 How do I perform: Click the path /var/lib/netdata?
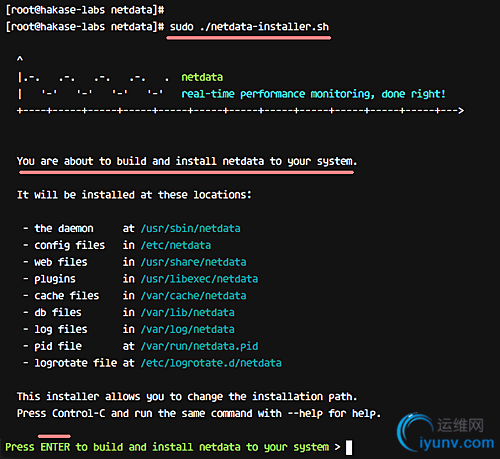coord(187,313)
